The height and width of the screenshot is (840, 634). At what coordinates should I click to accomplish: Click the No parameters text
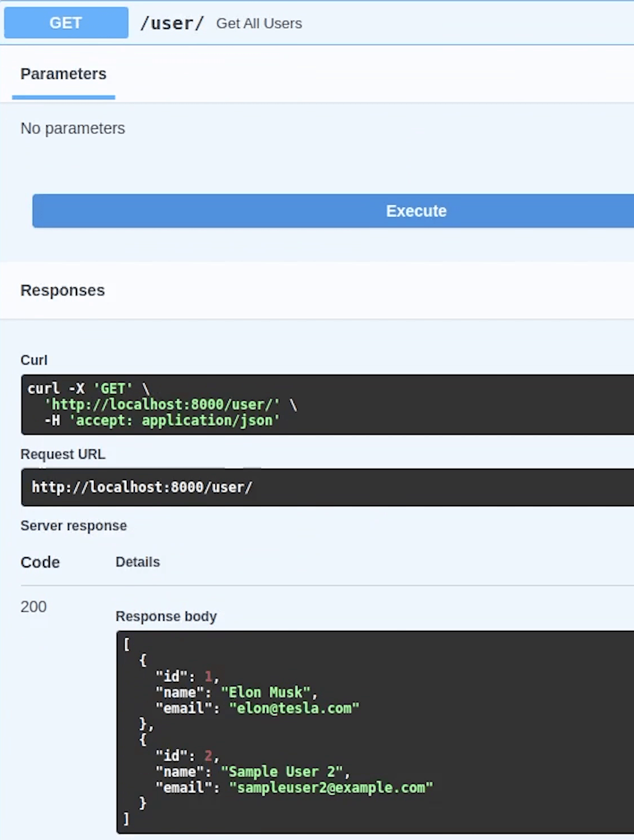click(x=73, y=129)
